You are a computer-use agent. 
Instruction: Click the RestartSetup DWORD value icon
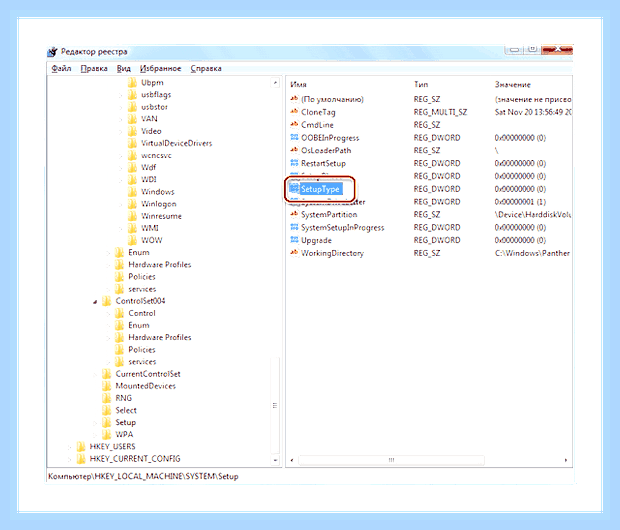[294, 163]
